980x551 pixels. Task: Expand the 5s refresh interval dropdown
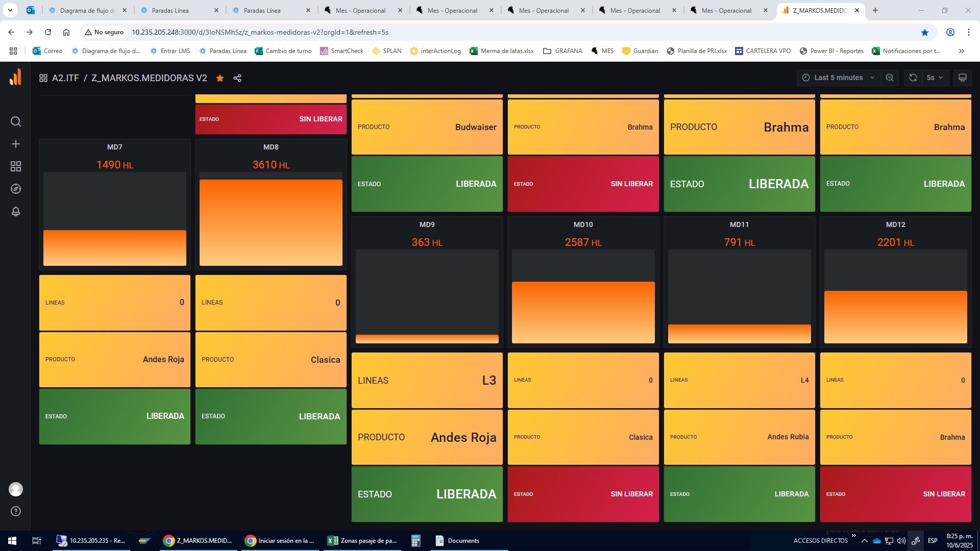point(935,78)
